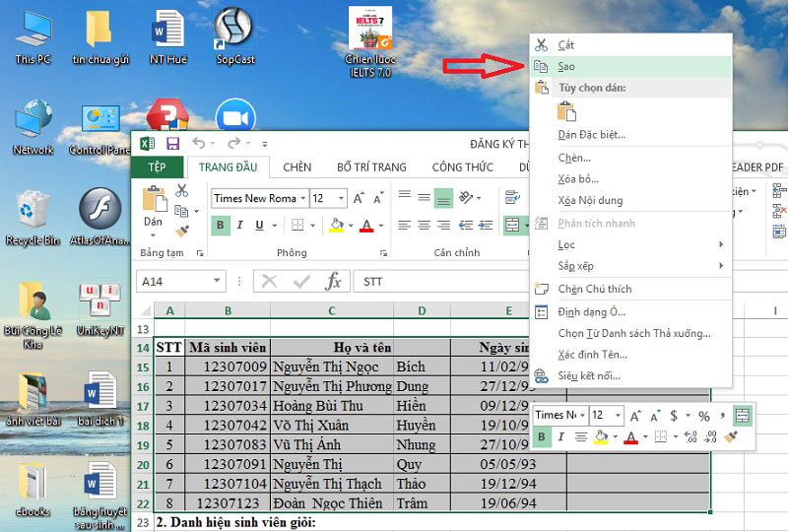
Task: Click the scissors Cut icon in the ribbon
Action: click(181, 190)
